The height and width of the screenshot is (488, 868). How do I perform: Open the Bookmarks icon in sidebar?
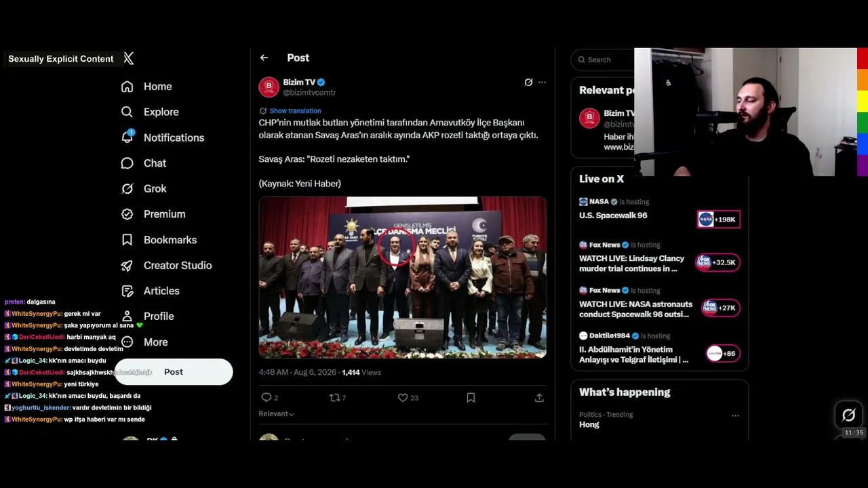pyautogui.click(x=127, y=240)
